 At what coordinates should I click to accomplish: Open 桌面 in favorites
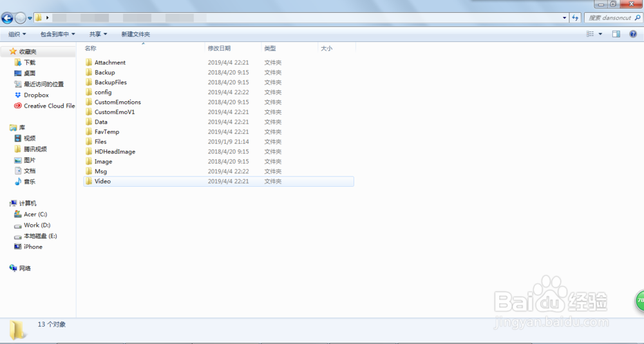30,73
